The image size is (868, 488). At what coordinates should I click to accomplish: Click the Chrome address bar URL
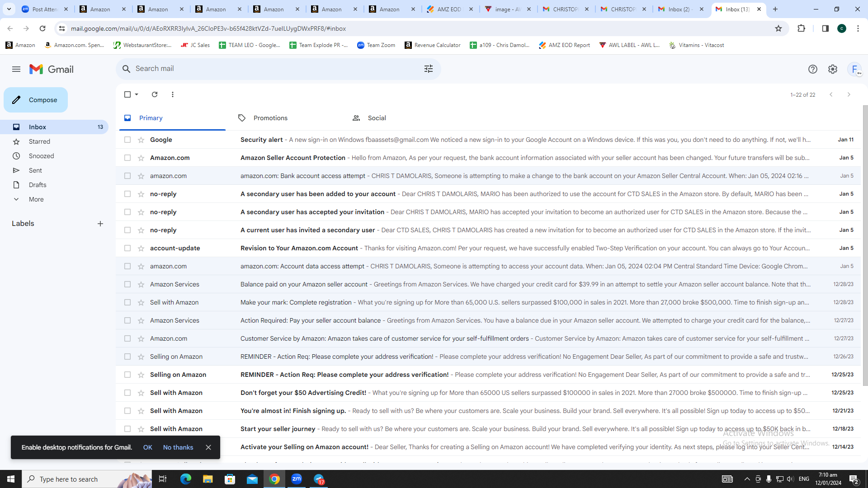pos(208,28)
